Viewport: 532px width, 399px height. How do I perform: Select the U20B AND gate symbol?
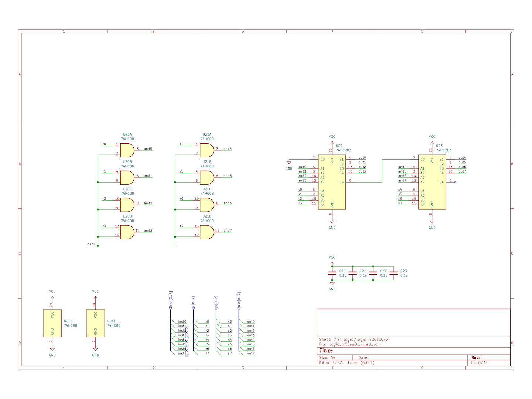(127, 178)
